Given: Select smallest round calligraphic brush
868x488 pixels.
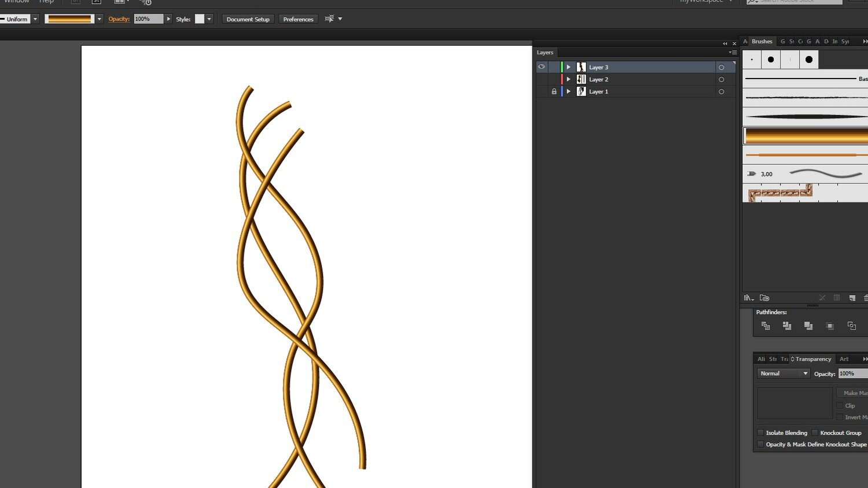Looking at the screenshot, I should (752, 60).
